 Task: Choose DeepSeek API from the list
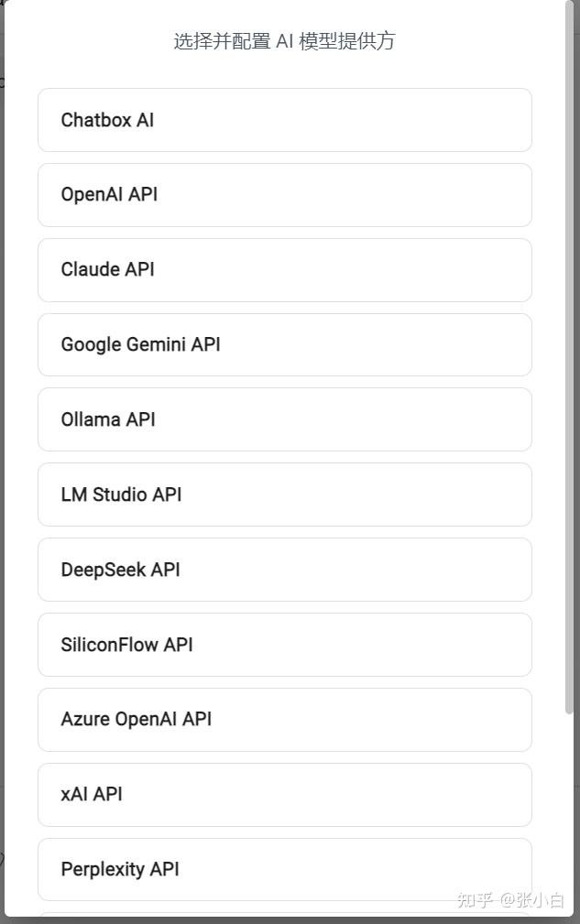pos(285,570)
